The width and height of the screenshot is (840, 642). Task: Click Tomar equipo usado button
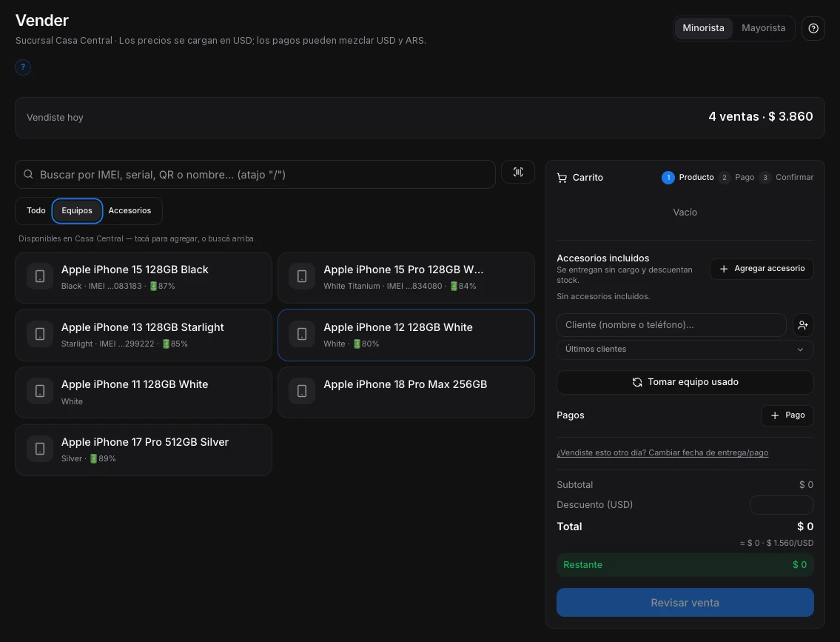point(685,382)
